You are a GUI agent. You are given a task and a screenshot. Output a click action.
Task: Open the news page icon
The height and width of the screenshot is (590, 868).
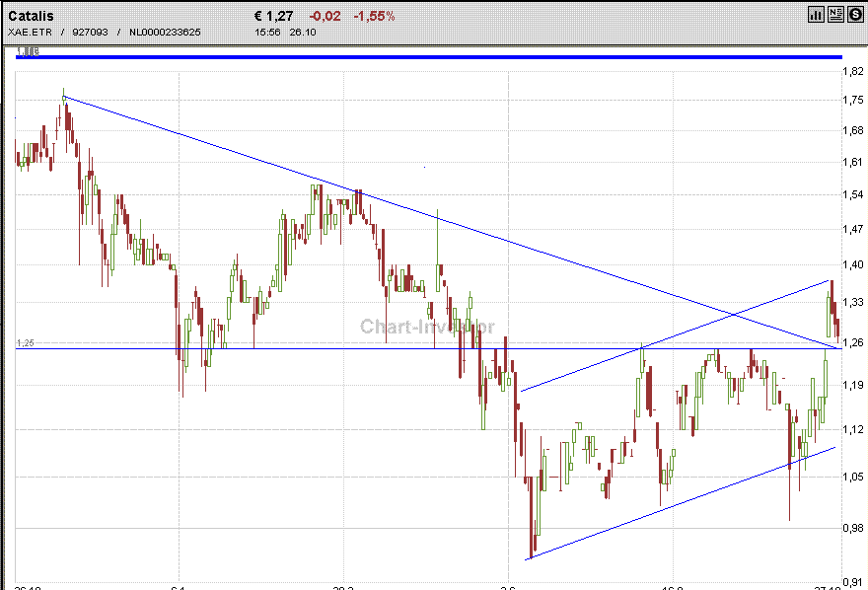(835, 14)
